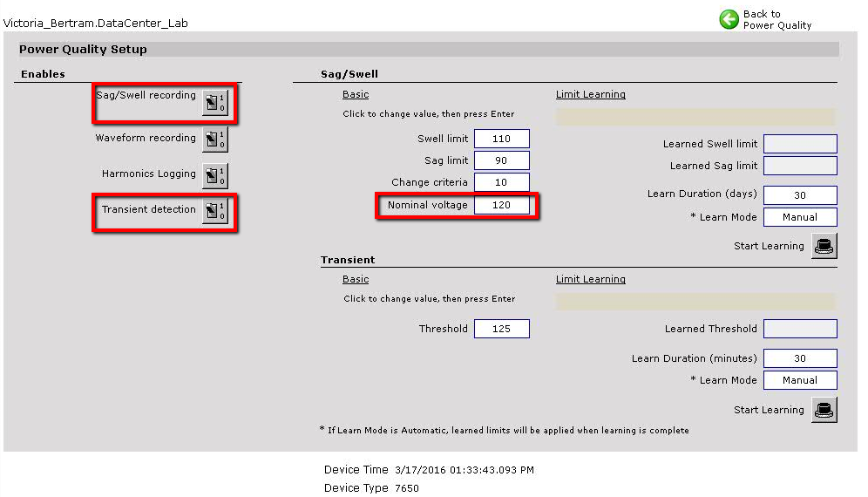Toggle the Harmonics Logging switch
The image size is (868, 497).
coord(214,175)
